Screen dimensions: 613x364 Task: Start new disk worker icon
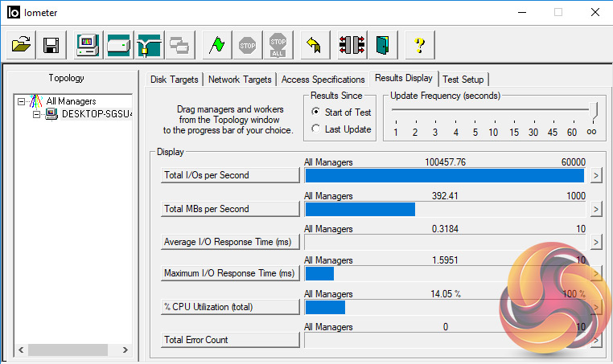coord(118,45)
